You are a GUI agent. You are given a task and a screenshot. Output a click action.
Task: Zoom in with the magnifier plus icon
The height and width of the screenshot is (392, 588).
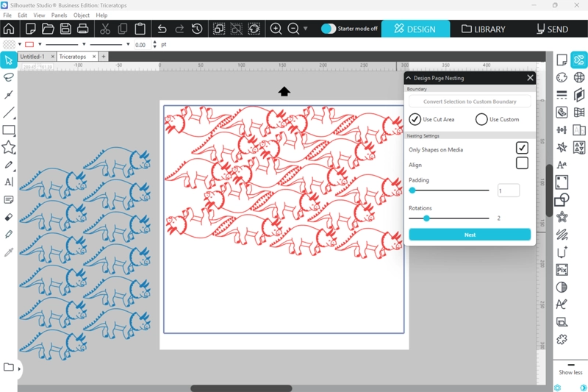pos(276,29)
